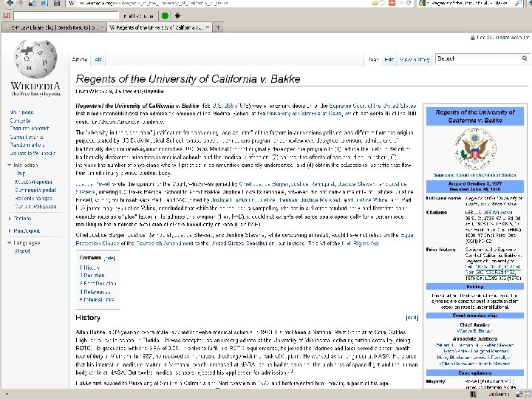Click the yellow folder icon in the address bar
Viewport: 532px width, 399px height.
(x=375, y=3)
